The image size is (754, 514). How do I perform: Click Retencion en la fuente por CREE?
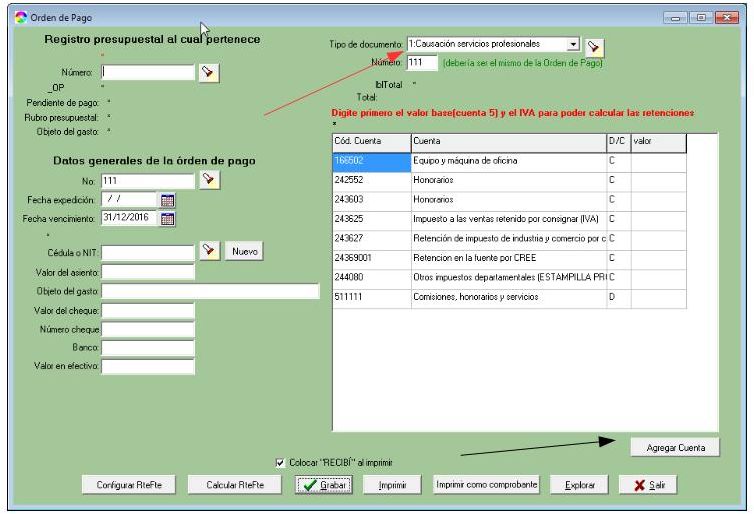(x=509, y=260)
